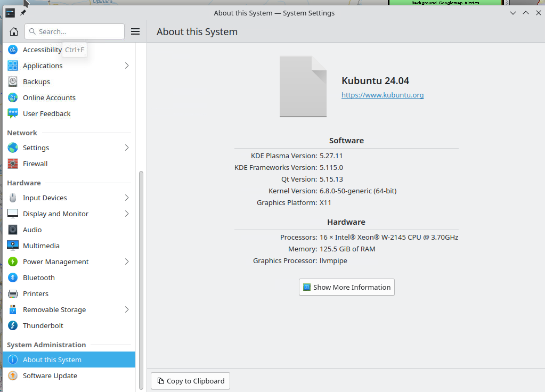Click the Online Accounts icon
This screenshot has width=545, height=392.
tap(13, 97)
